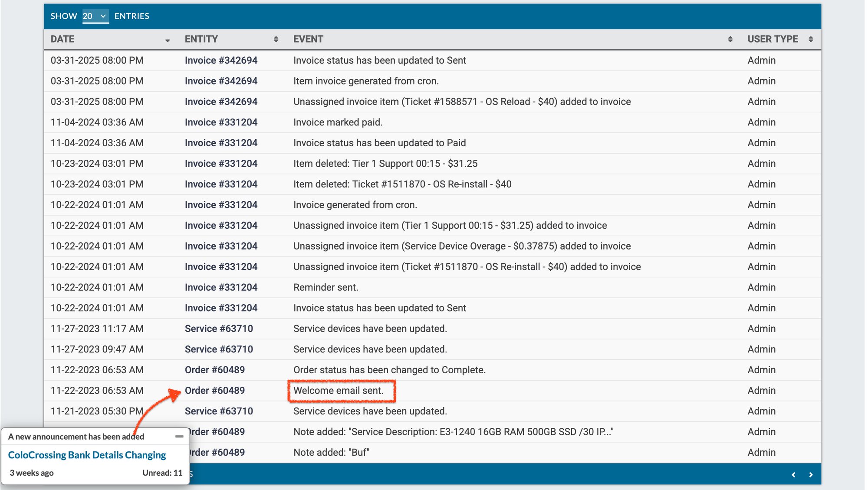
Task: Go to the next page arrow
Action: point(810,474)
